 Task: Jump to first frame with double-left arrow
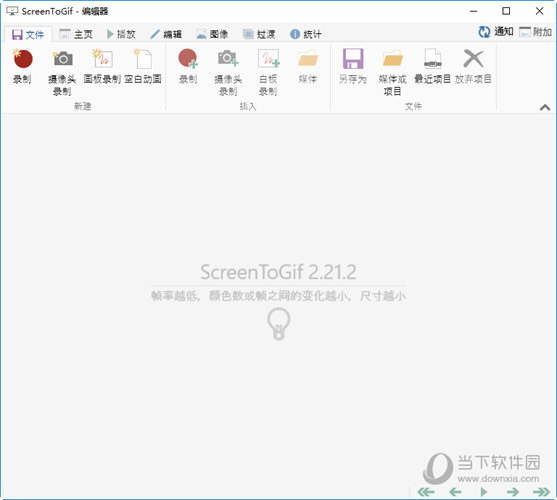point(426,492)
